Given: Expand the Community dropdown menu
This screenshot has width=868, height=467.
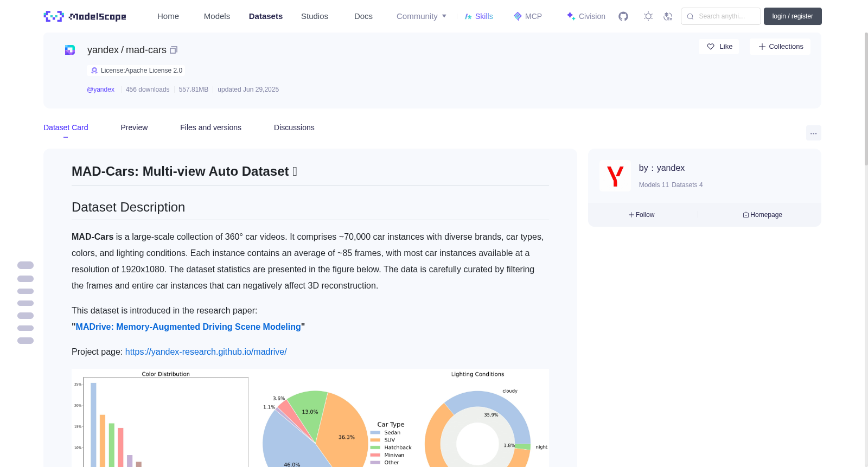Looking at the screenshot, I should [x=422, y=16].
